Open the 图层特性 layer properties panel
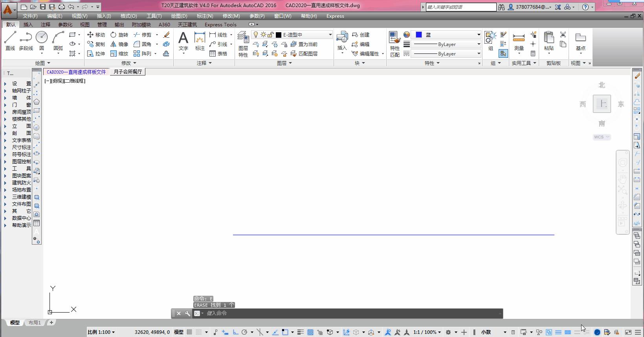The height and width of the screenshot is (337, 644). click(243, 44)
